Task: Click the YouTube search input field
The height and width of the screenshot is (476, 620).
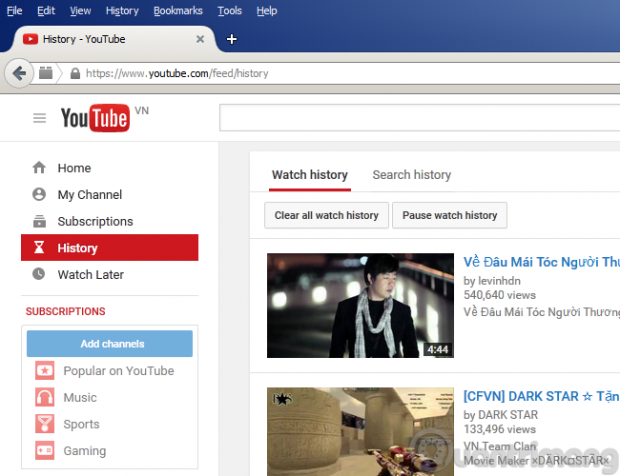Action: (420, 117)
